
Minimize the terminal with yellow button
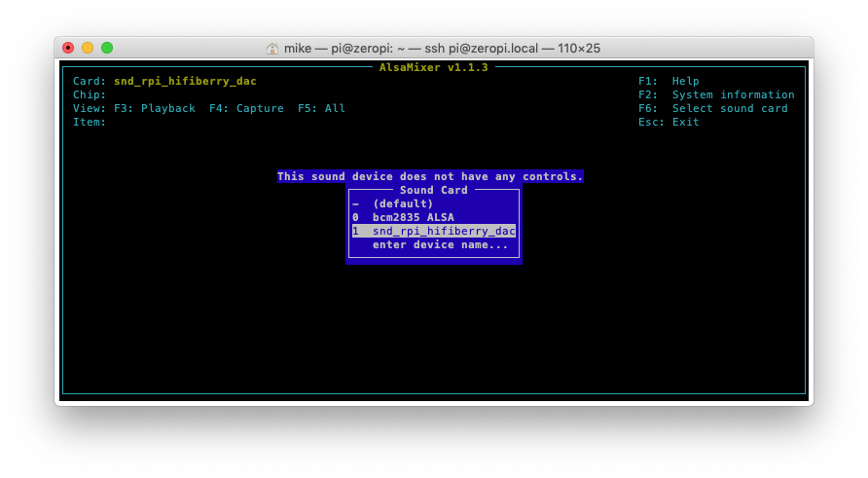pyautogui.click(x=88, y=48)
